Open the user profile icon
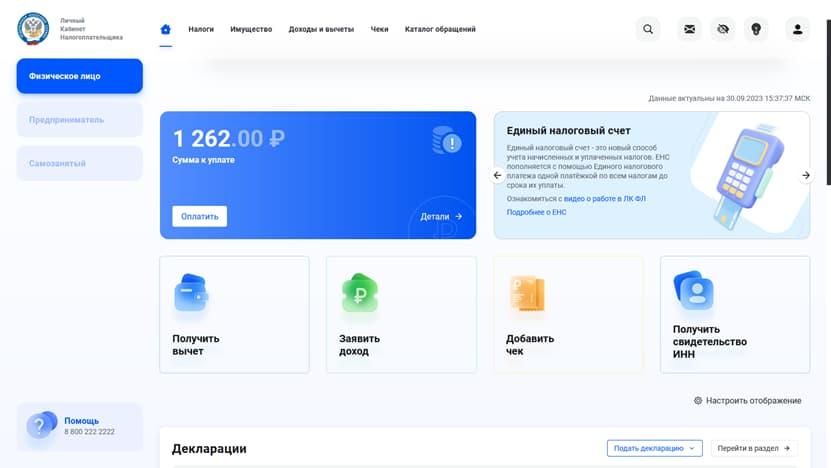This screenshot has height=468, width=831. (797, 29)
